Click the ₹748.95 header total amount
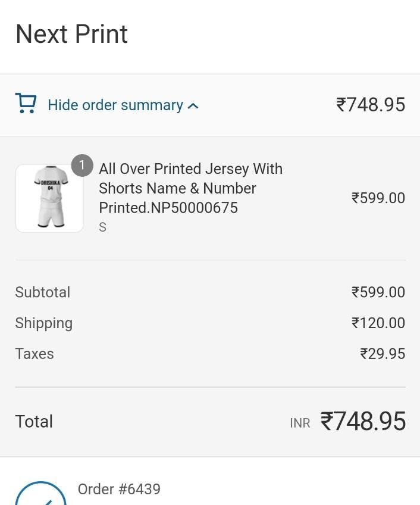Screen dimensions: 420x505 pyautogui.click(x=371, y=105)
